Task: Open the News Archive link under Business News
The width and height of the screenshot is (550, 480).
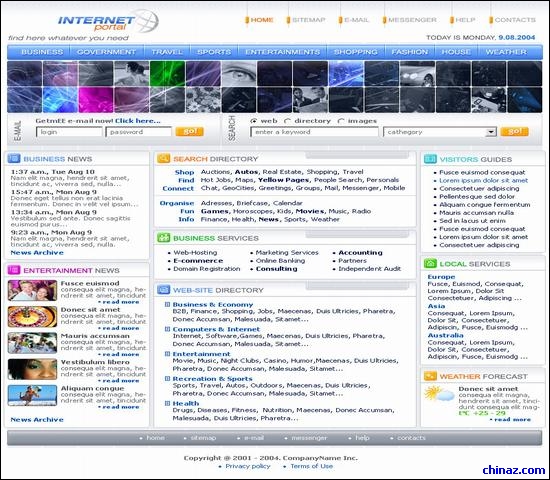Action: click(37, 253)
